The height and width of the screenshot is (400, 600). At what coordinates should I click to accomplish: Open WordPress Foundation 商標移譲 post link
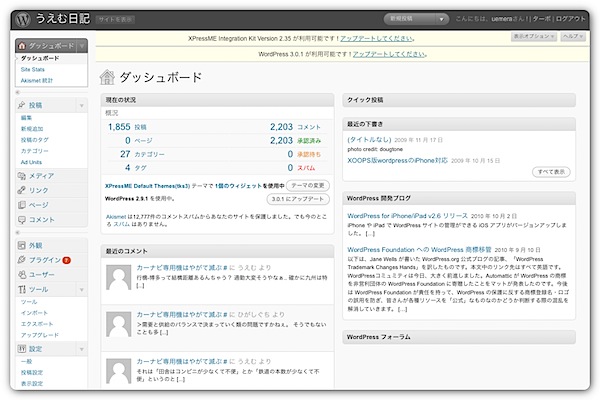point(419,250)
